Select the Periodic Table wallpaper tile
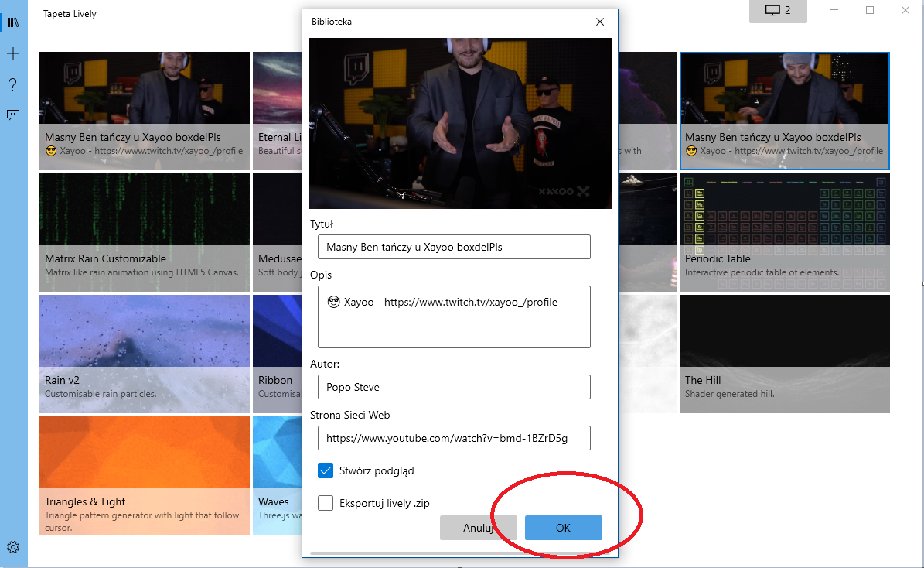This screenshot has width=924, height=568. [784, 232]
